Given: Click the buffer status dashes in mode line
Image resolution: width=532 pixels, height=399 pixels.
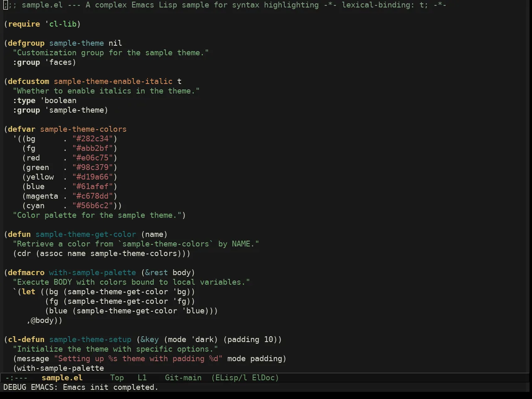Looking at the screenshot, I should (16, 377).
